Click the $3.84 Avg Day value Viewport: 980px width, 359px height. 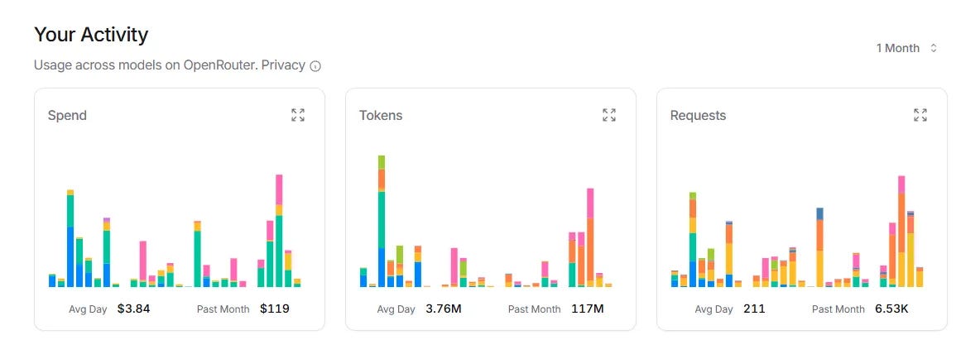click(134, 309)
